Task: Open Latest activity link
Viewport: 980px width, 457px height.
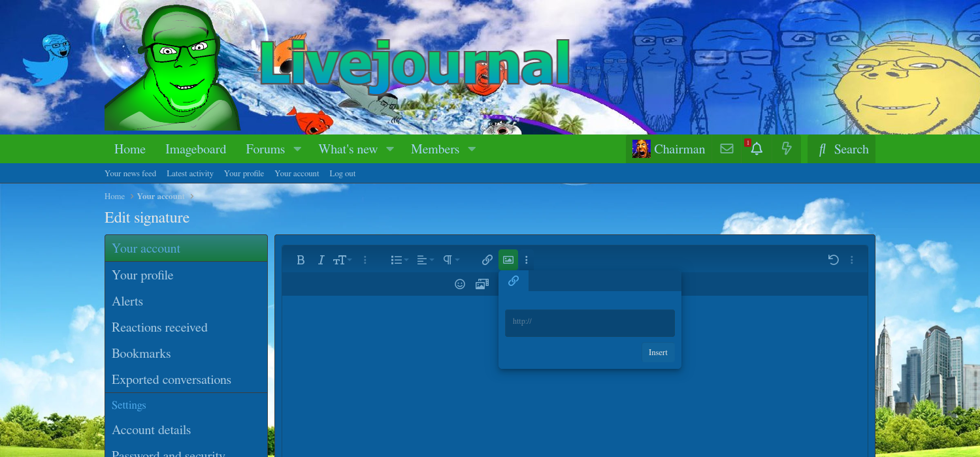Action: (190, 174)
